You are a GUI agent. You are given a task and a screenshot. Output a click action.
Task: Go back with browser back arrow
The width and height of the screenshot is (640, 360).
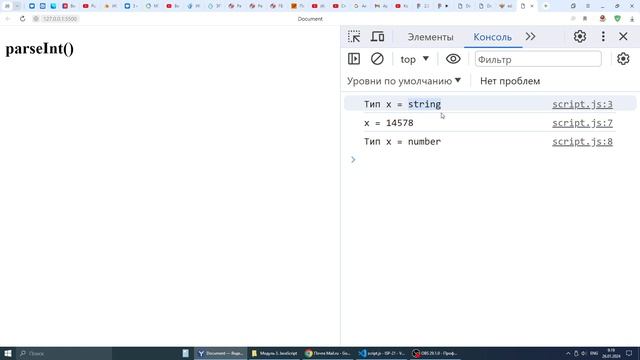(x=8, y=19)
